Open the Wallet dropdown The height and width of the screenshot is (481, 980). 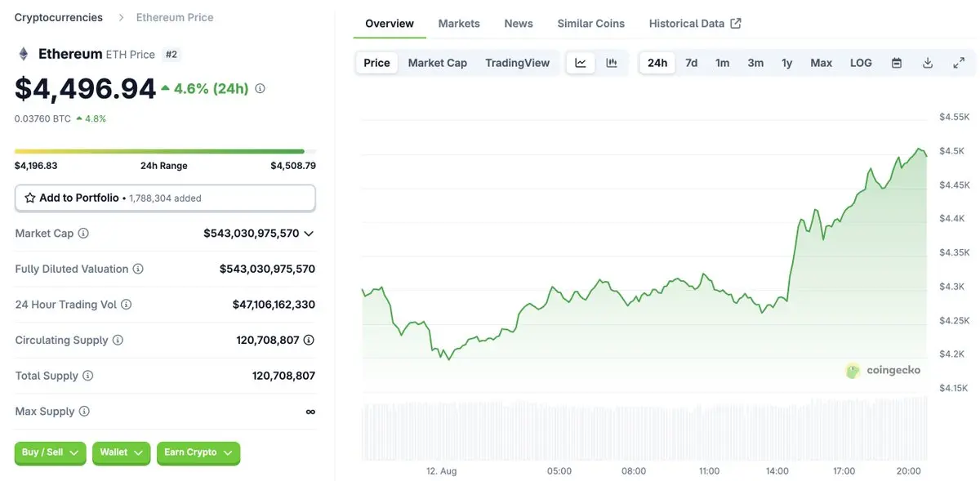coord(122,452)
